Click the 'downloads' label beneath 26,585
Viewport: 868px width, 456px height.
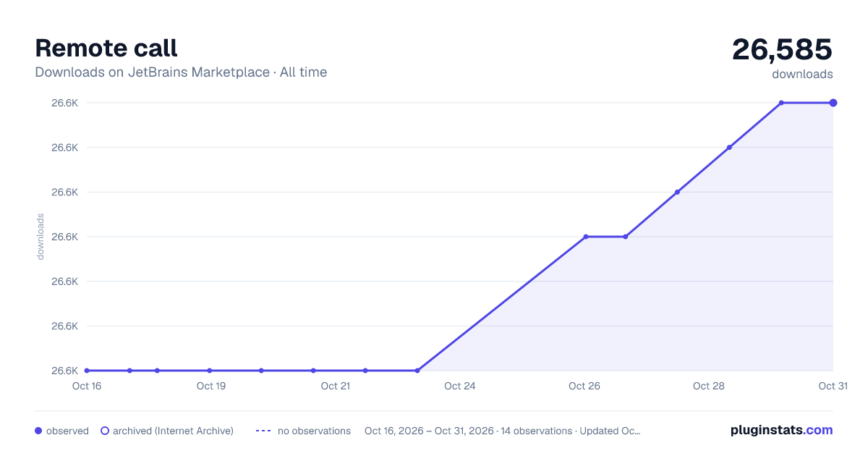coord(802,74)
